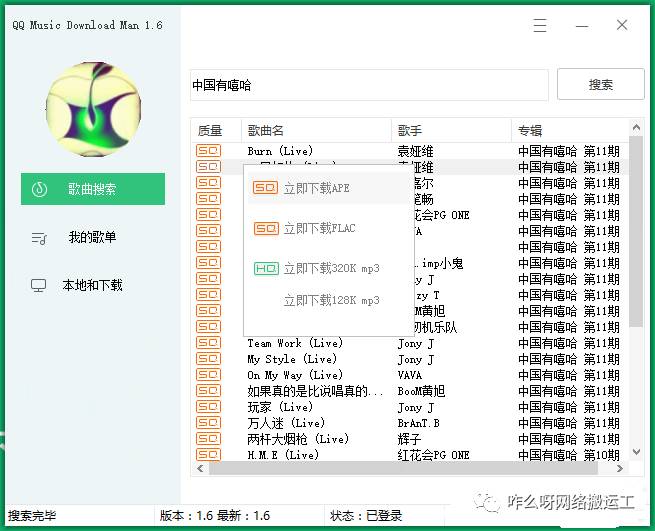Screen dimensions: 655x531
Task: Select 立即下载320K mp3 from context menu
Action: (x=329, y=268)
